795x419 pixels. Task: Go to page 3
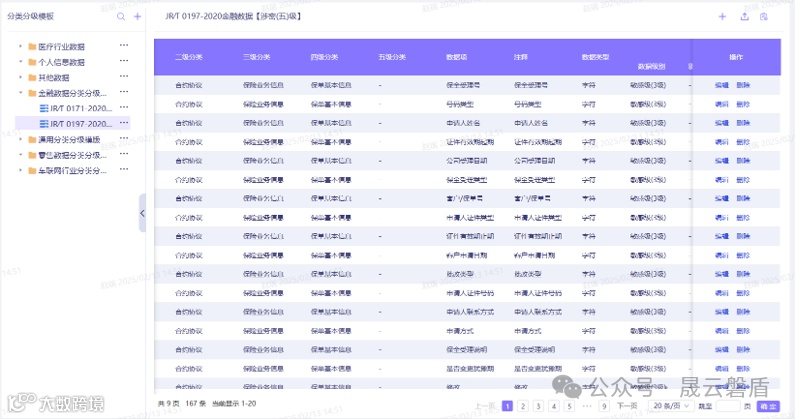point(538,406)
